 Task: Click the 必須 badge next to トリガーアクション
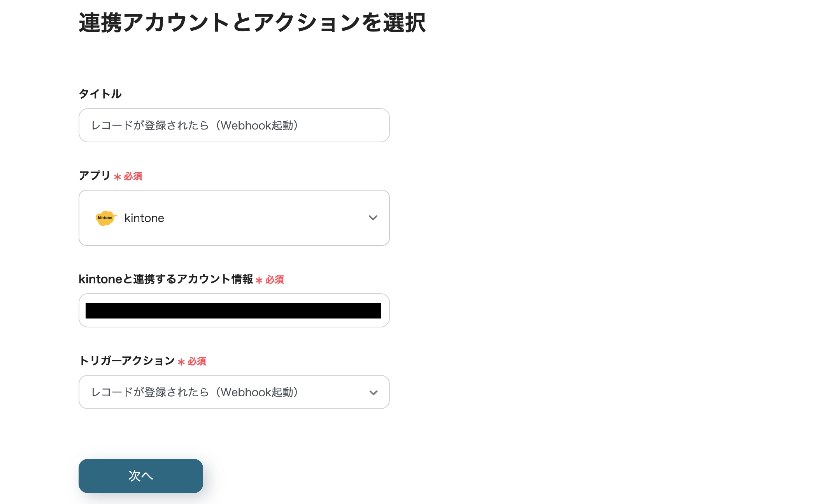coord(197,361)
